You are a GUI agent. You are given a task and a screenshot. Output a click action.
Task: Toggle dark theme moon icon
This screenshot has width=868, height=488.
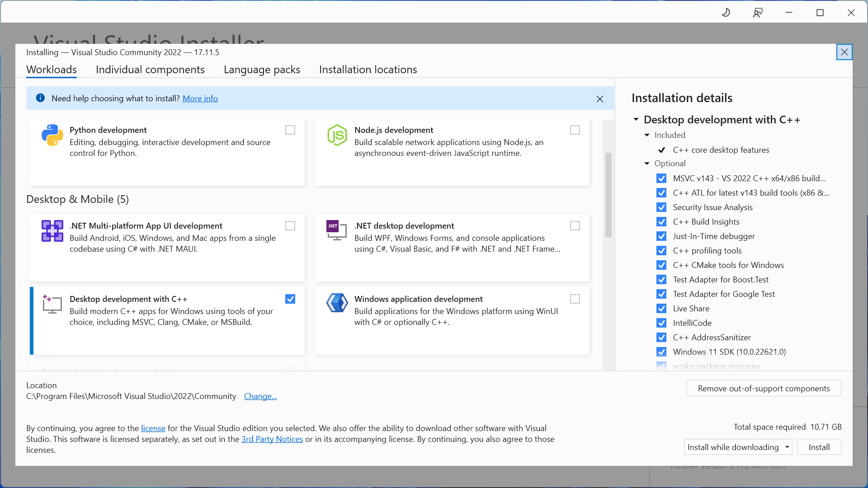point(726,13)
